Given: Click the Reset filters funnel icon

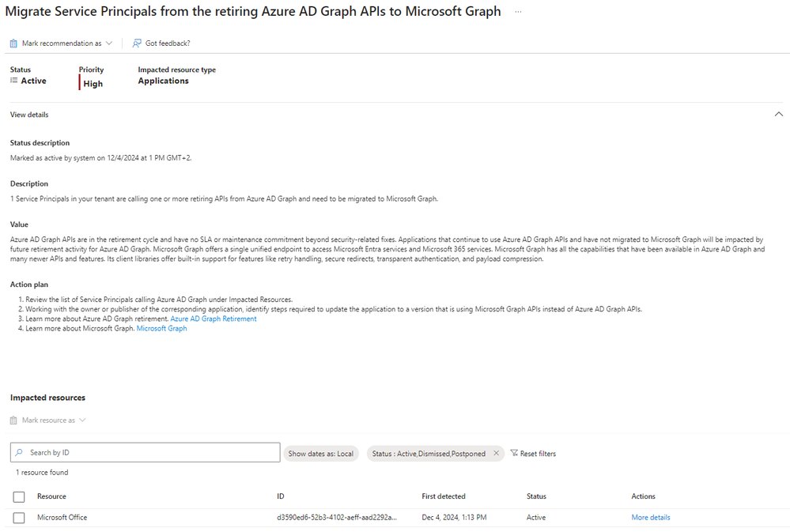Looking at the screenshot, I should (x=514, y=454).
